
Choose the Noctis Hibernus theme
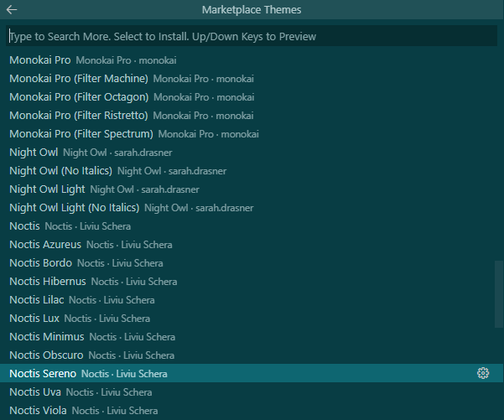point(47,282)
